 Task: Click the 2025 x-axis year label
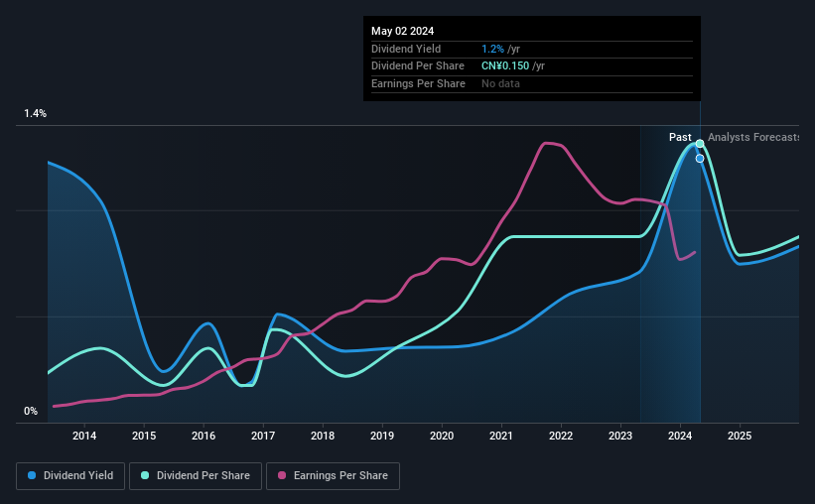740,436
